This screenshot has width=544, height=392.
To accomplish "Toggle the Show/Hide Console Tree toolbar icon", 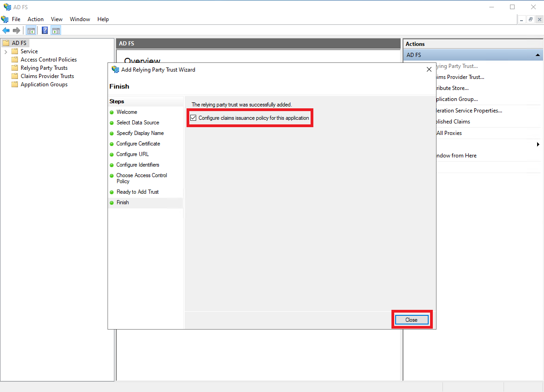I will (31, 31).
